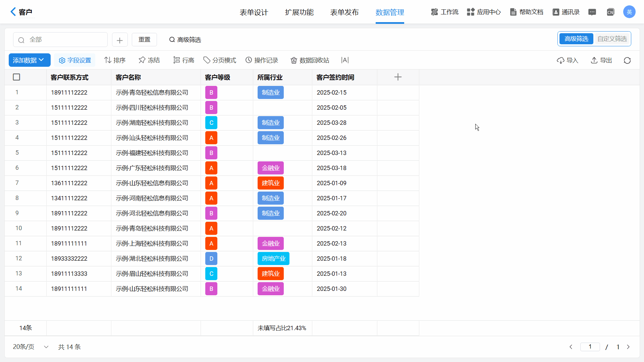Viewport: 644px width, 362px height.
Task: Switch to 分页模式 paging mode
Action: 220,60
